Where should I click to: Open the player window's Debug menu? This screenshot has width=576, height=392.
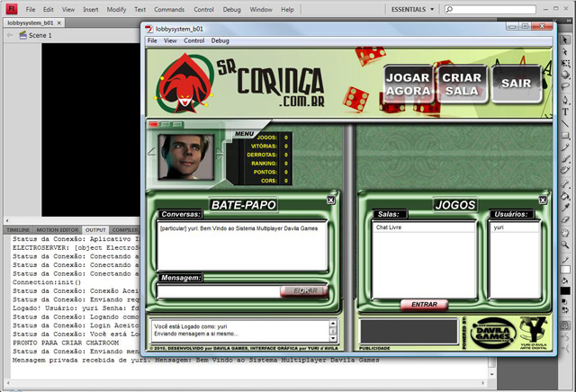pos(220,40)
